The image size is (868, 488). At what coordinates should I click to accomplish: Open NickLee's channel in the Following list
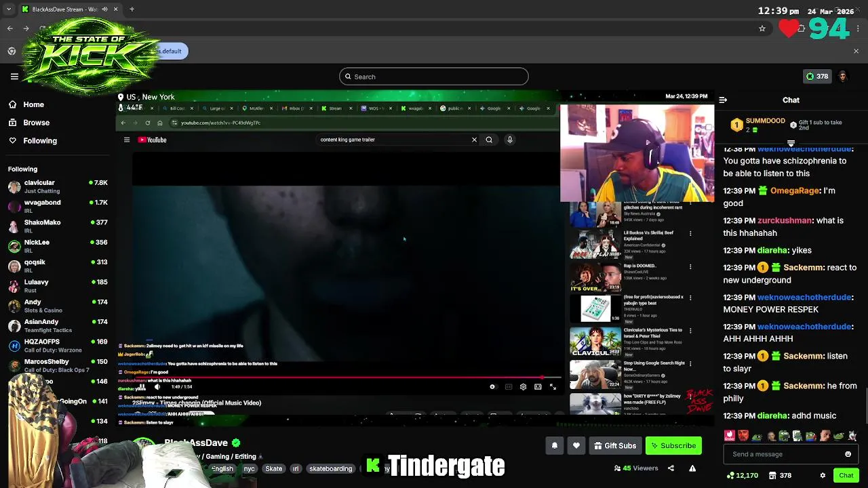[58, 245]
